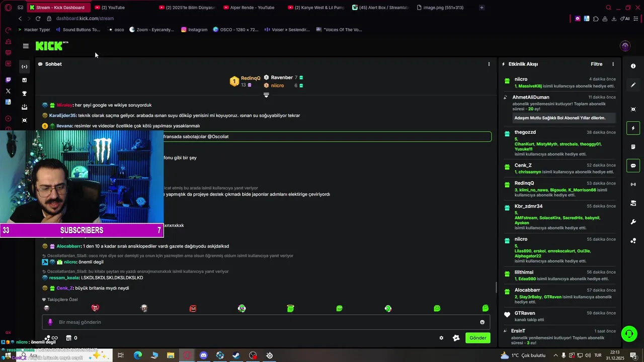The height and width of the screenshot is (362, 644).
Task: Toggle the chat panel bubble button
Action: (x=633, y=165)
